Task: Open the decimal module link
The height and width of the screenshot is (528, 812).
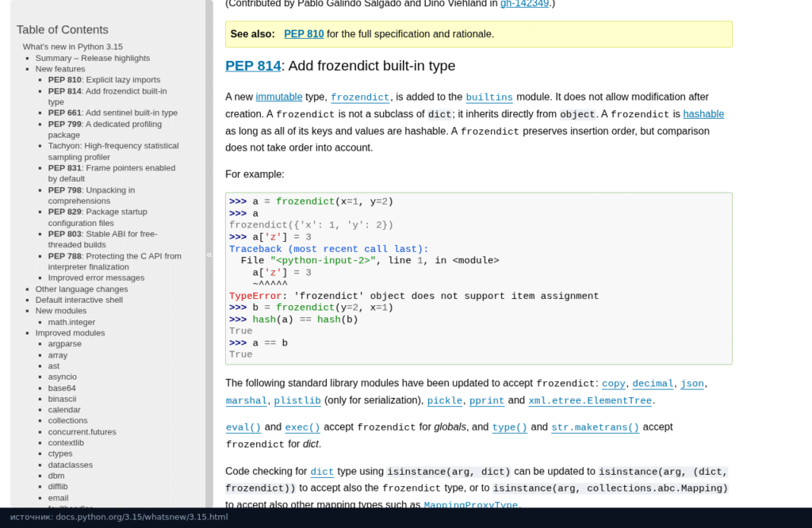Action: pyautogui.click(x=653, y=384)
